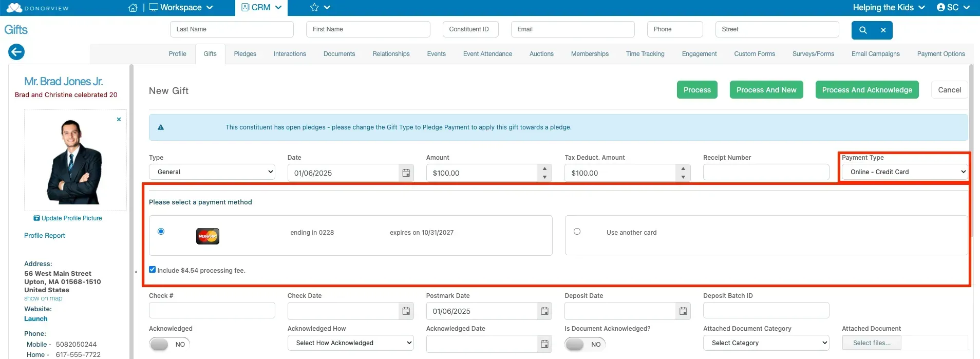Decrease Tax Deduct. Amount down arrow
Viewport: 980px width, 359px height.
tap(683, 177)
